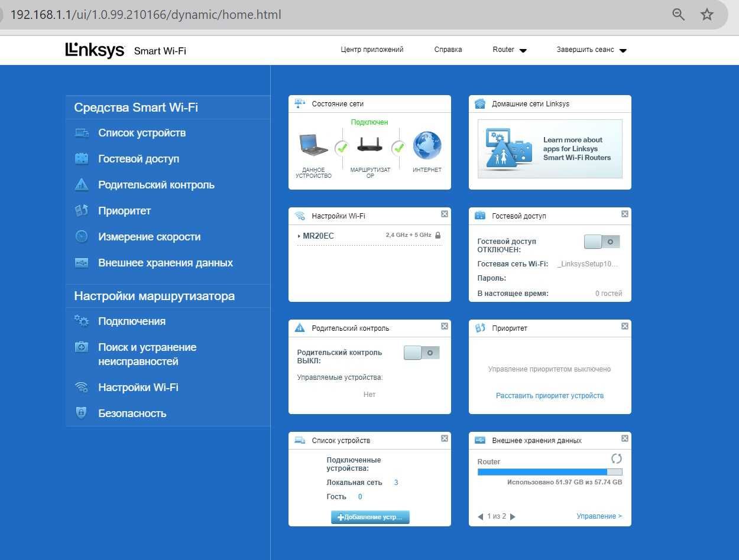Open Поиск и устранение неисправностей

pos(147,354)
